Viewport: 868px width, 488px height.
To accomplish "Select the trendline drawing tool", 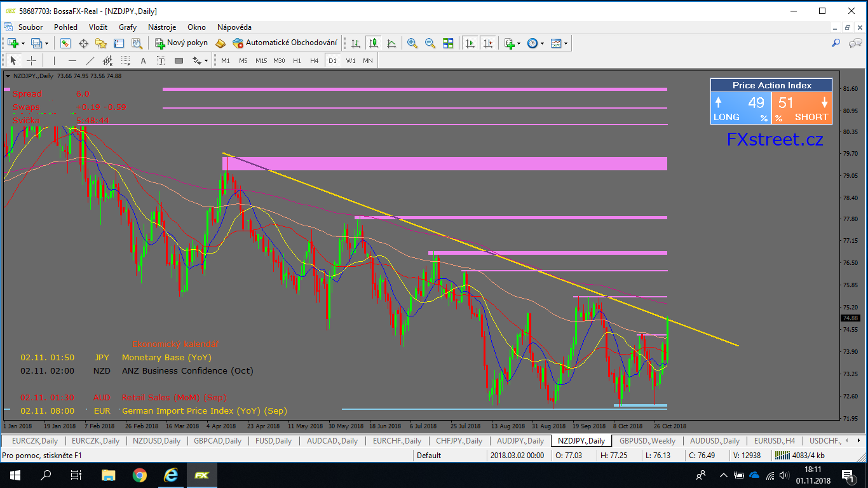I will pos(90,60).
